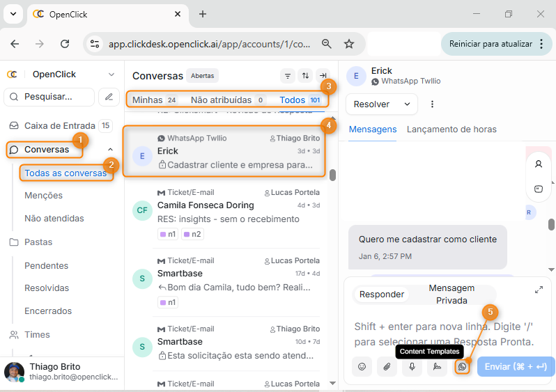The height and width of the screenshot is (392, 556).
Task: Expand the reply editor to full size
Action: [539, 290]
